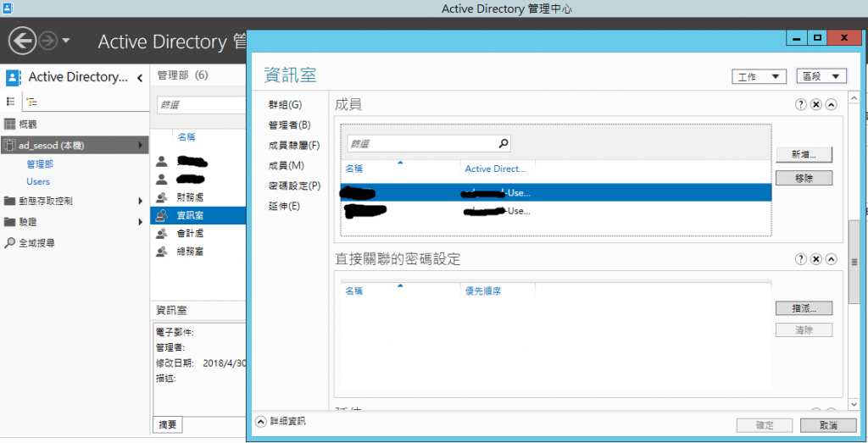
Task: Sort members by 名稱 column header
Action: point(354,169)
